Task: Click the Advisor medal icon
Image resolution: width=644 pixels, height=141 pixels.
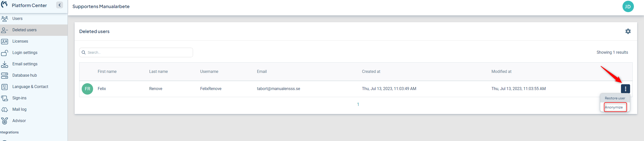Action: 5,121
